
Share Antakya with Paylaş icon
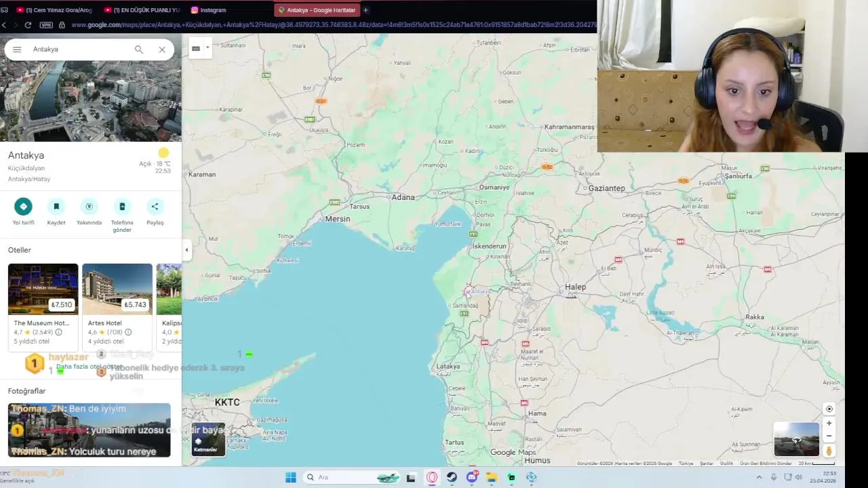click(155, 207)
